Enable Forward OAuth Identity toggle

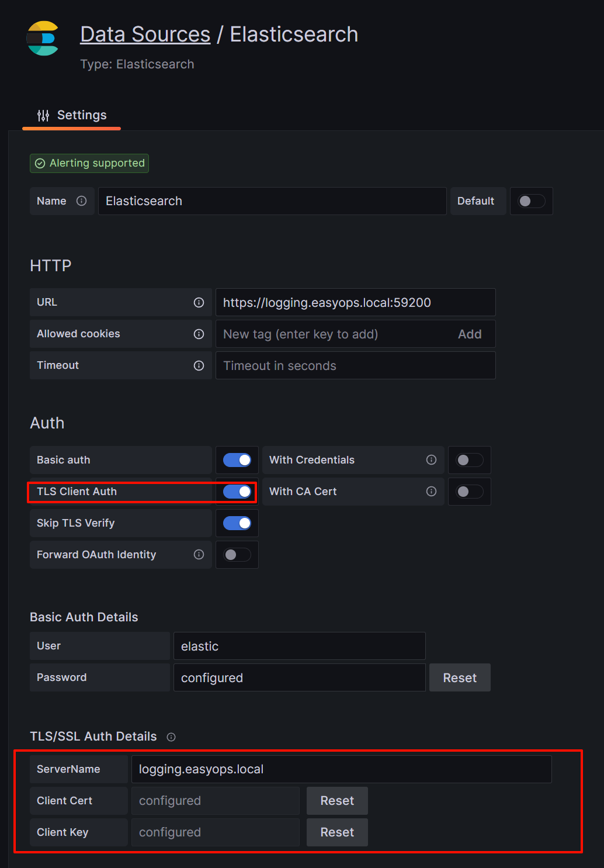(x=237, y=555)
